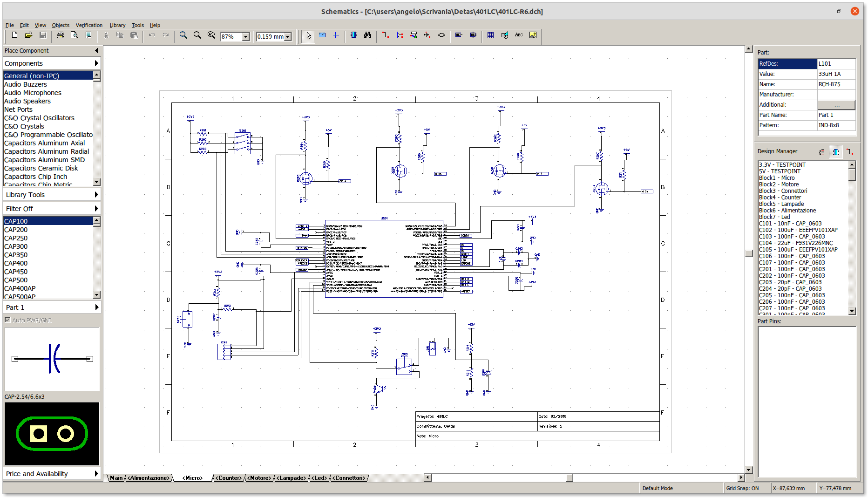Image resolution: width=868 pixels, height=498 pixels.
Task: Open the Tools menu
Action: (x=138, y=25)
